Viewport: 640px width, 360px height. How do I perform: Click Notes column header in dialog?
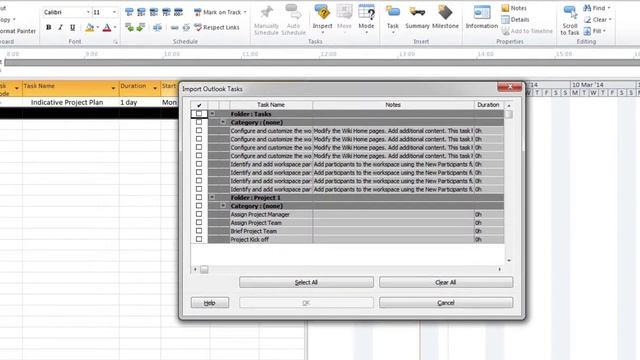(x=393, y=105)
